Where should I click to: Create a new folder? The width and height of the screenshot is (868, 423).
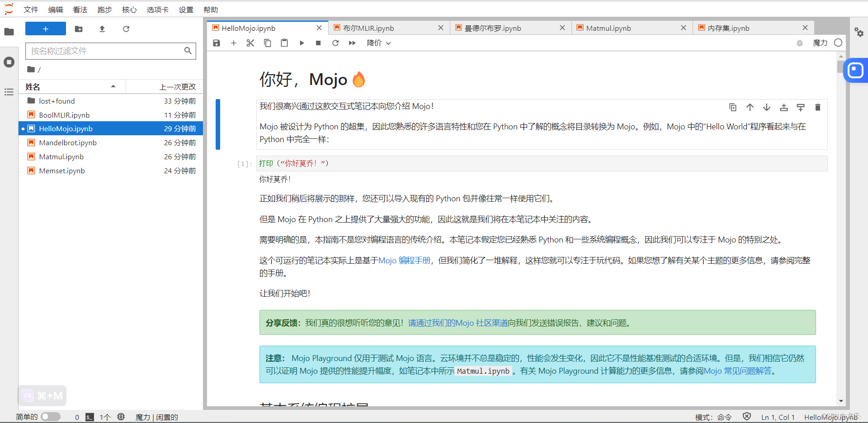pyautogui.click(x=79, y=29)
